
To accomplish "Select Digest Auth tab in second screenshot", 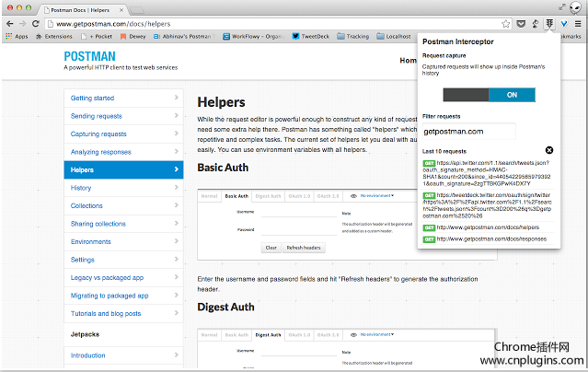I will pyautogui.click(x=268, y=335).
